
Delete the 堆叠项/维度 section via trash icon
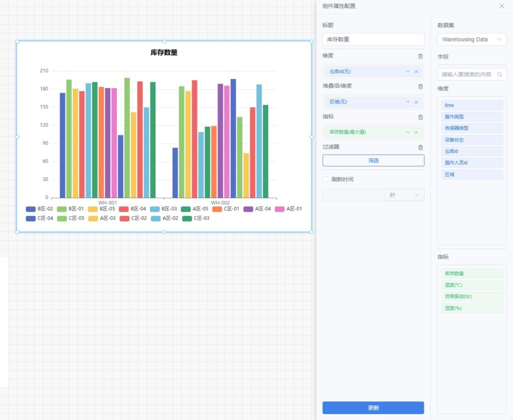pyautogui.click(x=420, y=86)
